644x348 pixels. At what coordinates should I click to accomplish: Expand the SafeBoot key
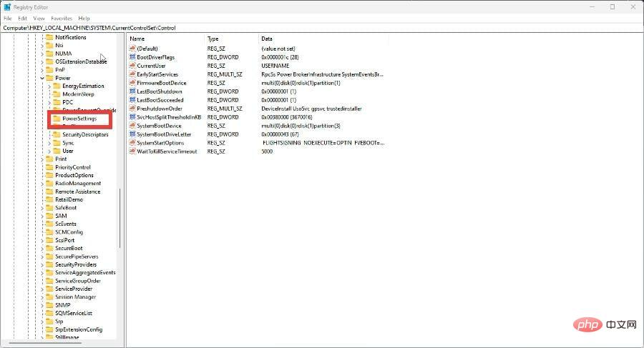click(42, 208)
